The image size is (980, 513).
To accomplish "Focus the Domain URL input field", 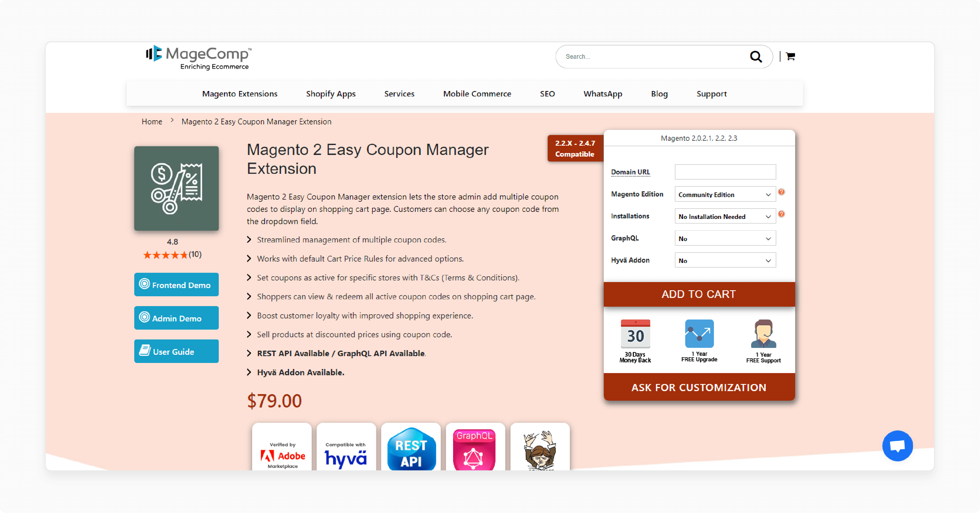I will click(725, 172).
